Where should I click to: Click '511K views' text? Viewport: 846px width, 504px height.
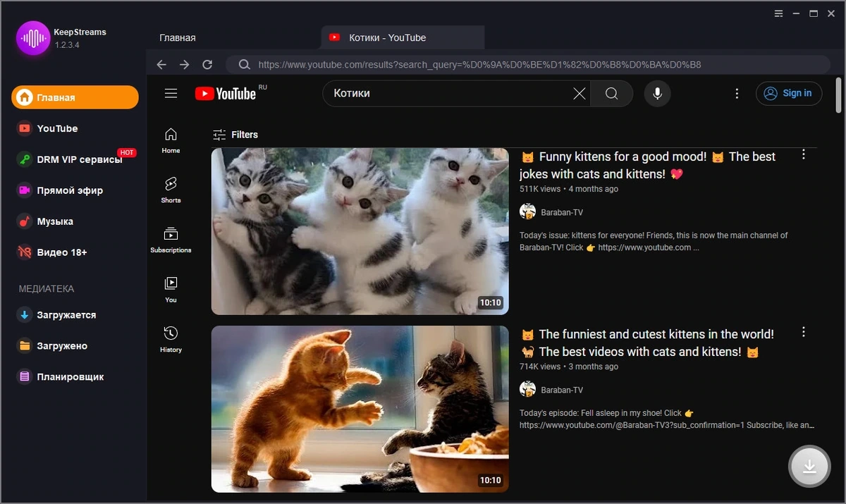point(540,189)
